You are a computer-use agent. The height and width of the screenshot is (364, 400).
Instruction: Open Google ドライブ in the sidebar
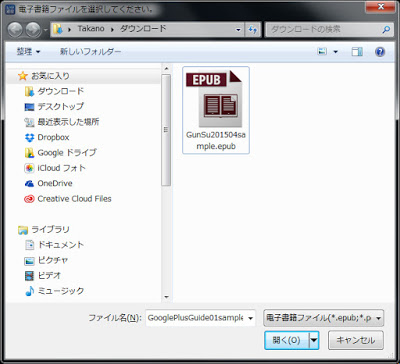pos(67,153)
